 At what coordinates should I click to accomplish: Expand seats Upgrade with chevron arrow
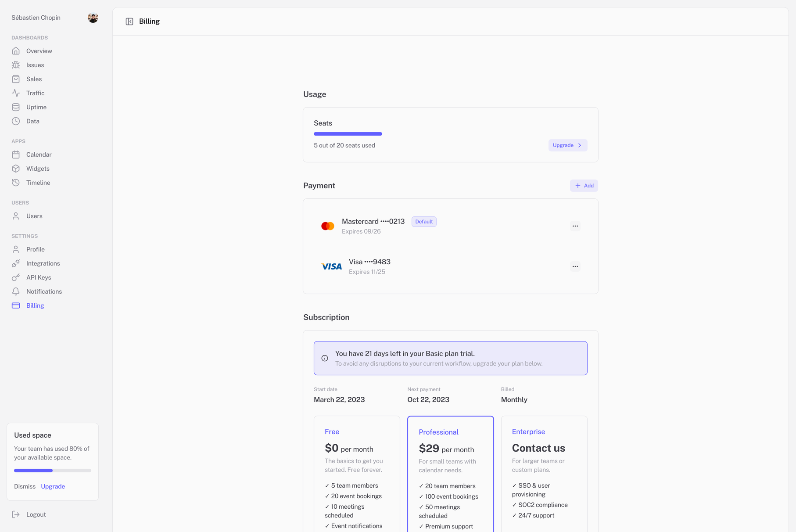click(567, 145)
